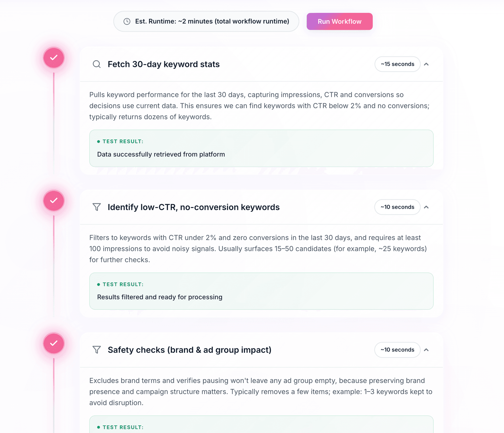Screen dimensions: 504x433
Task: Click the Run Workflow button
Action: click(339, 21)
